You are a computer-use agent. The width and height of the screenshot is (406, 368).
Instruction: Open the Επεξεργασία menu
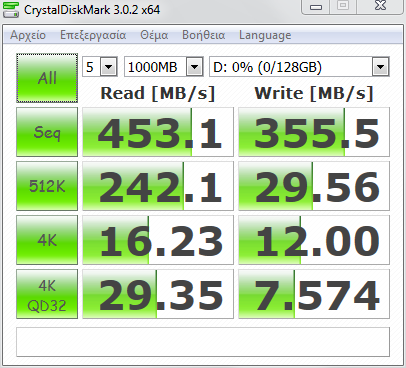(93, 35)
